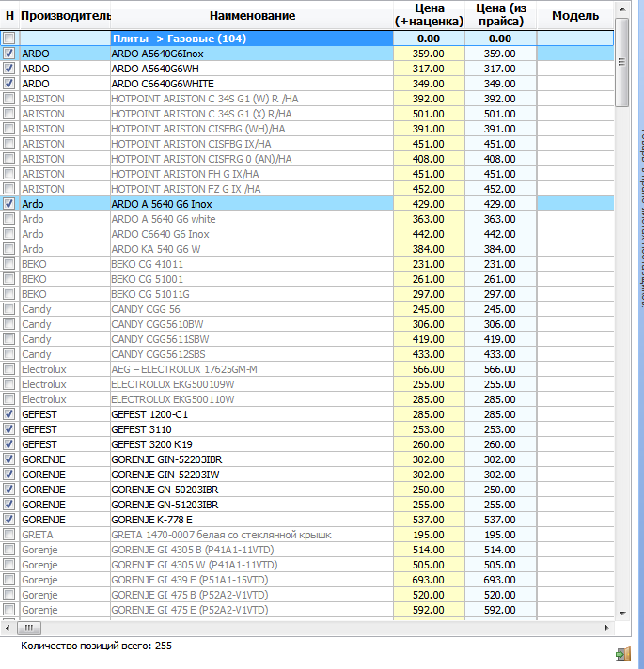Viewport: 644px width, 669px height.
Task: Select the GORENJE GN-50203IBR row
Action: [x=307, y=490]
